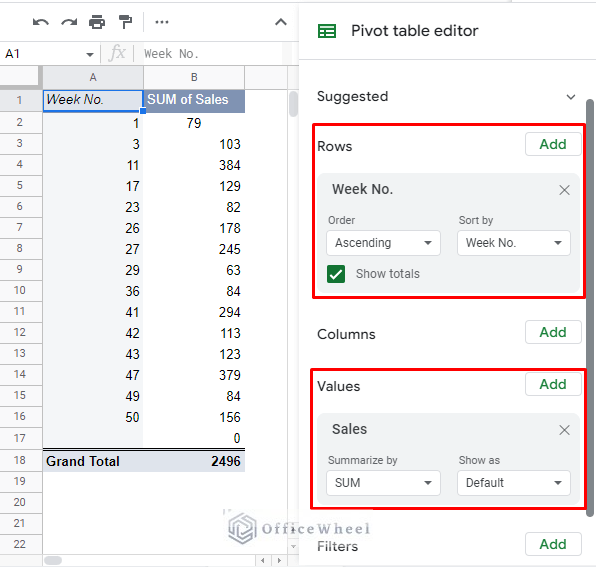Select the cell with value '294'
Image resolution: width=596 pixels, height=567 pixels.
pos(194,312)
